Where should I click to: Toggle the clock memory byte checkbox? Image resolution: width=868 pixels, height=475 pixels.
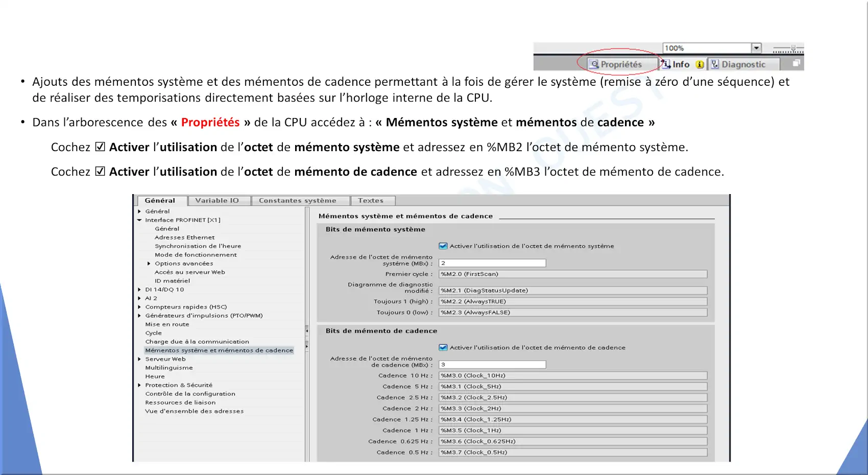[x=443, y=348]
